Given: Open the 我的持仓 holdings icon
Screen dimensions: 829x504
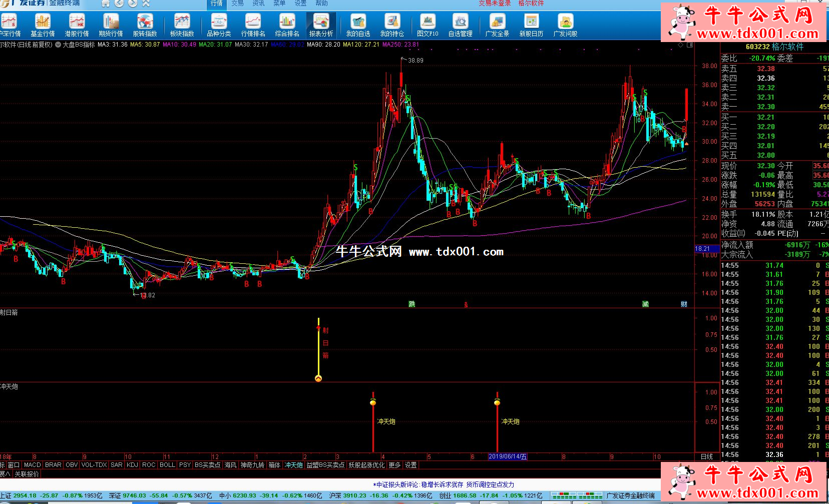Looking at the screenshot, I should [x=392, y=26].
